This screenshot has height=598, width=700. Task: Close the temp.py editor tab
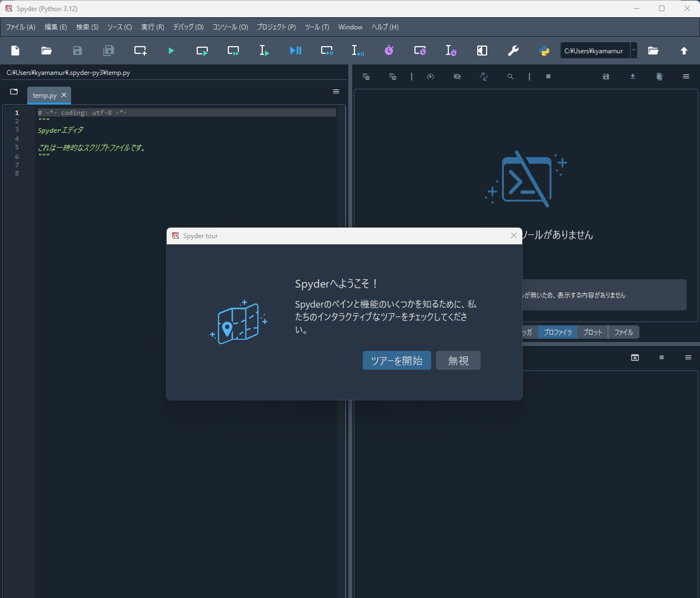click(x=64, y=95)
